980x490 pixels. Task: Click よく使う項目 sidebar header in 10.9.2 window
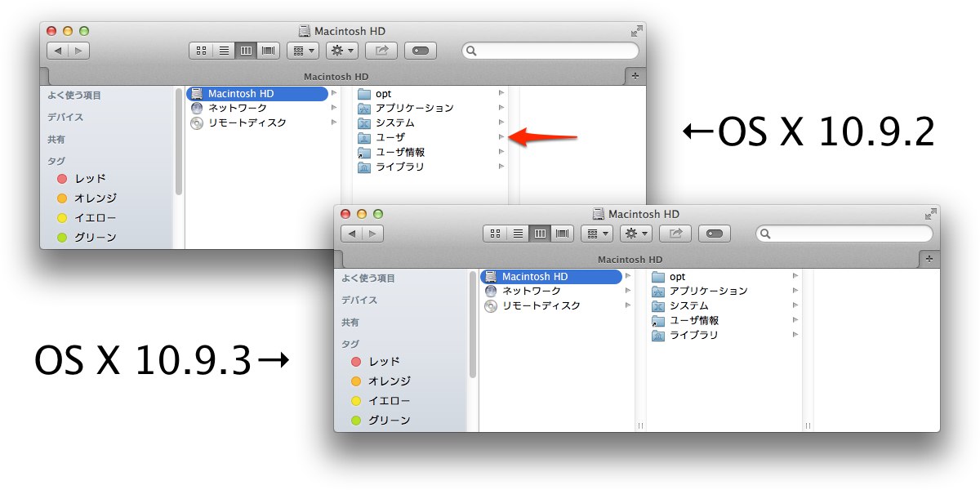click(x=74, y=96)
